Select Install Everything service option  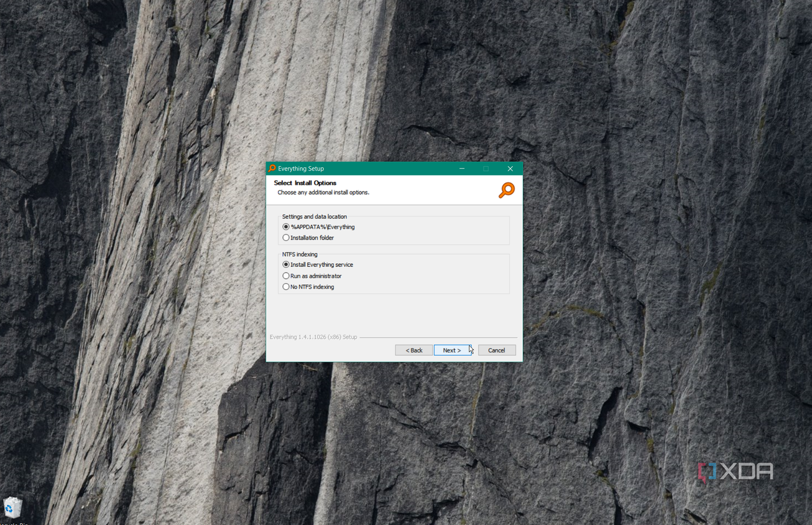(x=318, y=264)
